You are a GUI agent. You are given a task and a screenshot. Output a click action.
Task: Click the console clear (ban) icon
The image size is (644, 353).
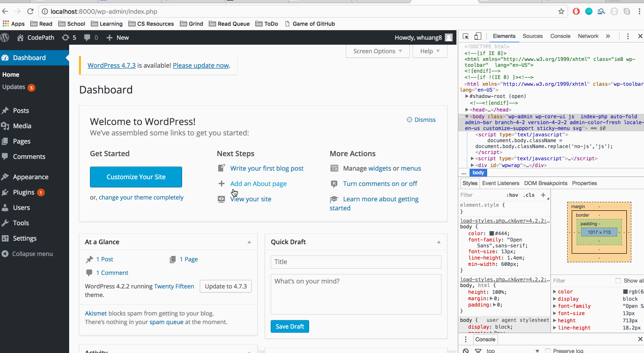(466, 351)
